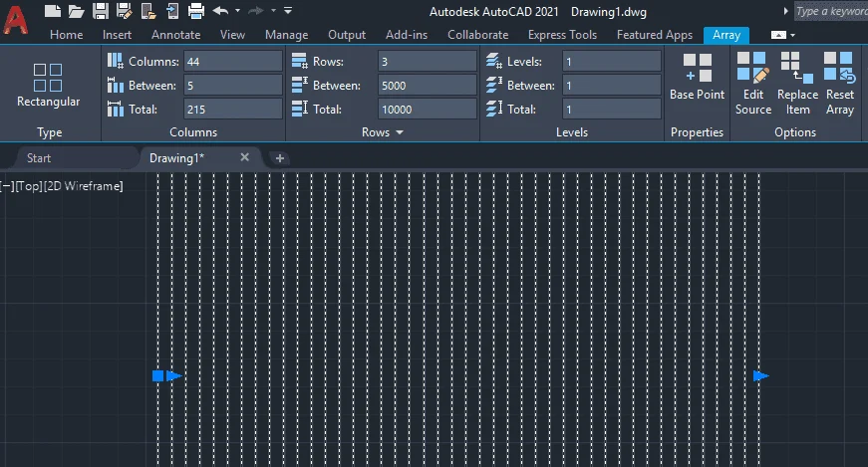Close the Drawing1* file tab

point(245,157)
